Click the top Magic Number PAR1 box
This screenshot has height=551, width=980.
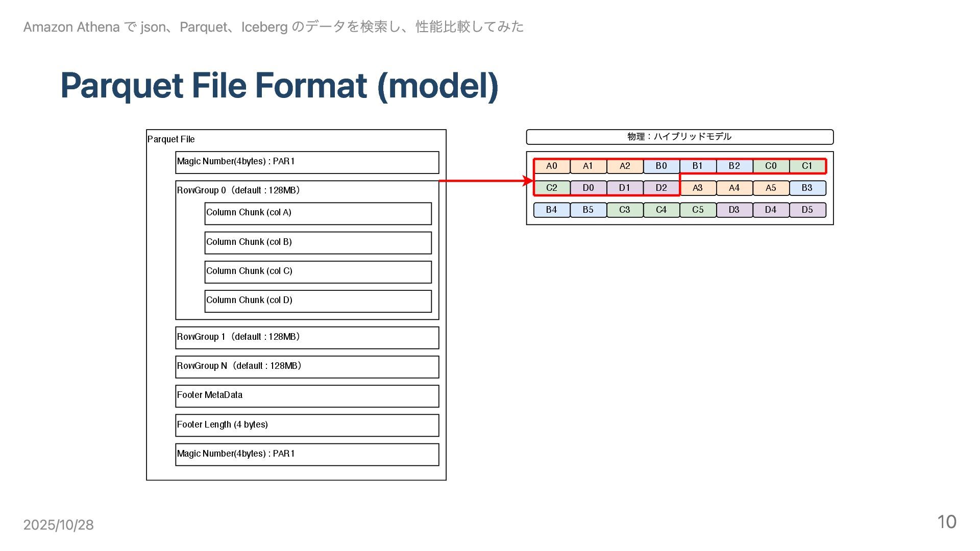[x=307, y=162]
